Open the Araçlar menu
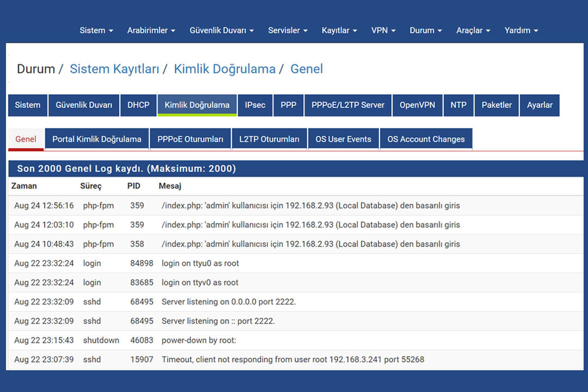The width and height of the screenshot is (588, 392). point(473,30)
